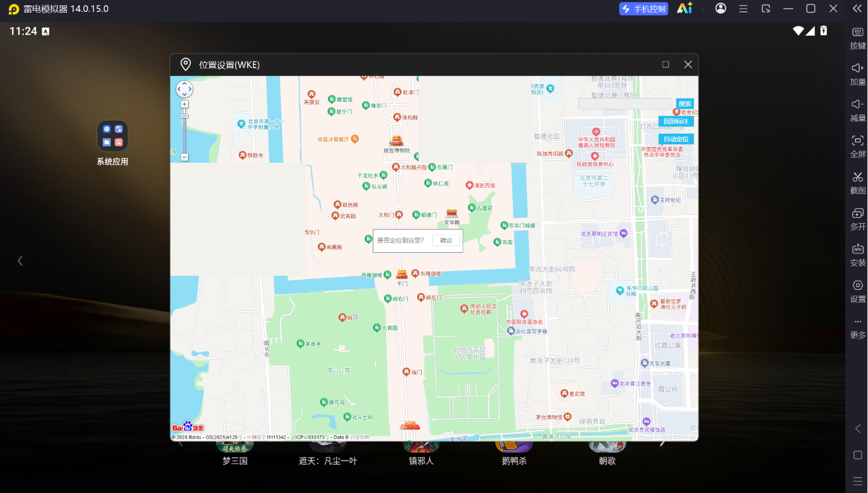The width and height of the screenshot is (868, 493).
Task: Click the 清史西馆 map marker
Action: pos(469,185)
